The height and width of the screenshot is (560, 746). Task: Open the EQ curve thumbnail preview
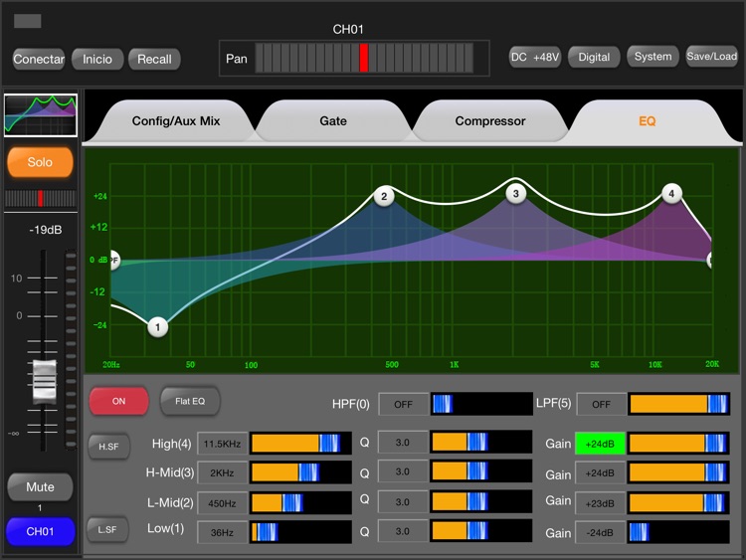tap(41, 115)
